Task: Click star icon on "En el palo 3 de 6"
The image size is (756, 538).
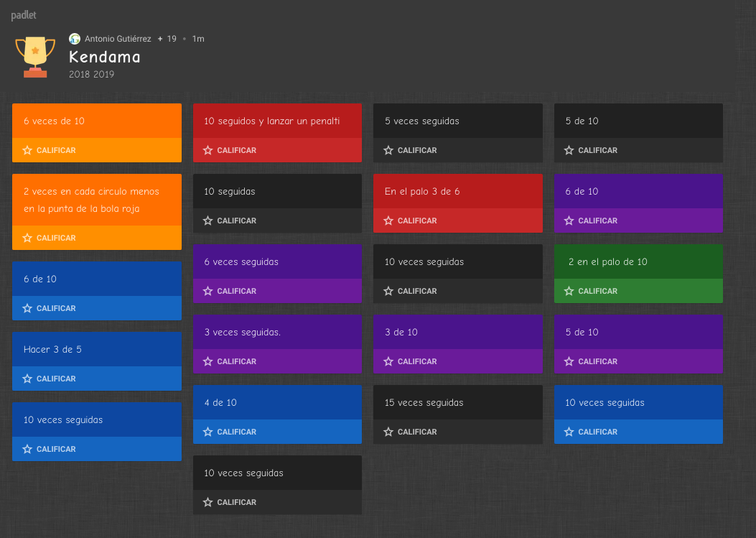Action: 388,221
